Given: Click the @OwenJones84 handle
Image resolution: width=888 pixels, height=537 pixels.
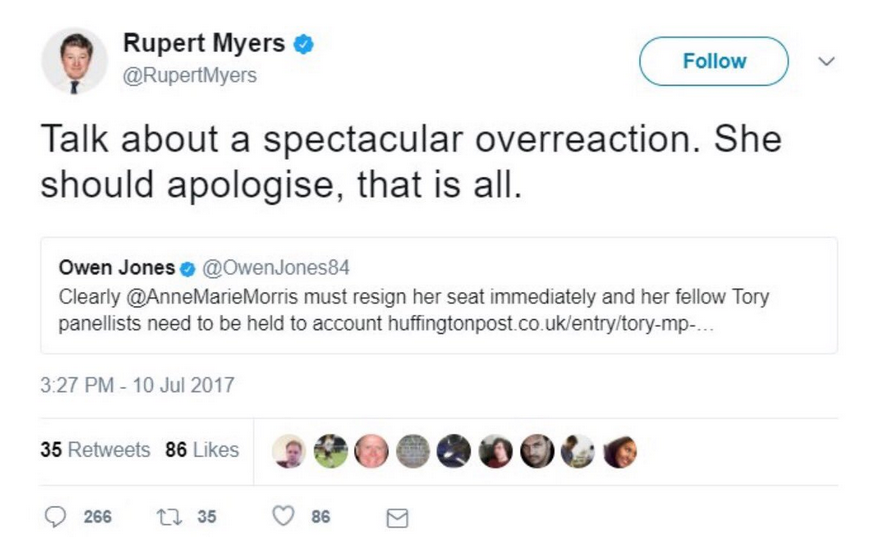Looking at the screenshot, I should (x=274, y=268).
